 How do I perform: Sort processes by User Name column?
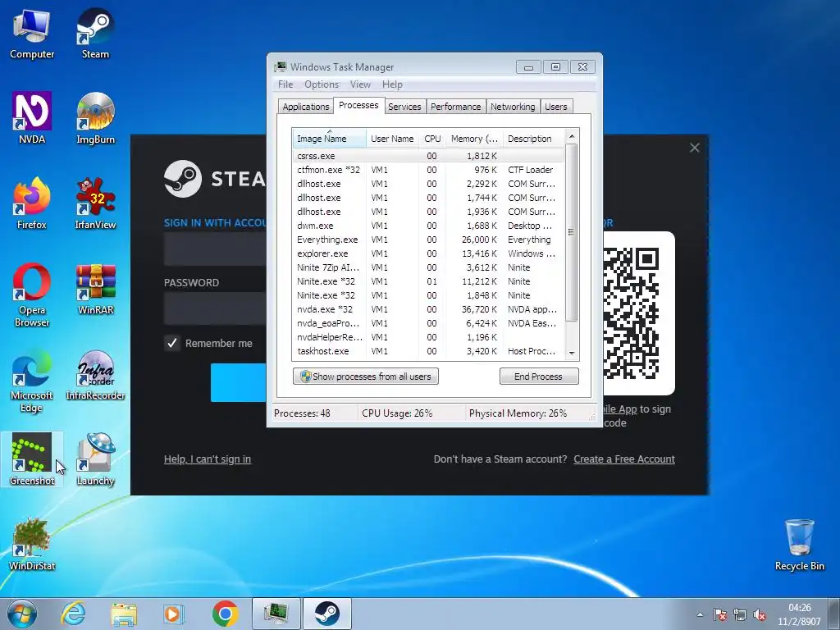pyautogui.click(x=392, y=139)
